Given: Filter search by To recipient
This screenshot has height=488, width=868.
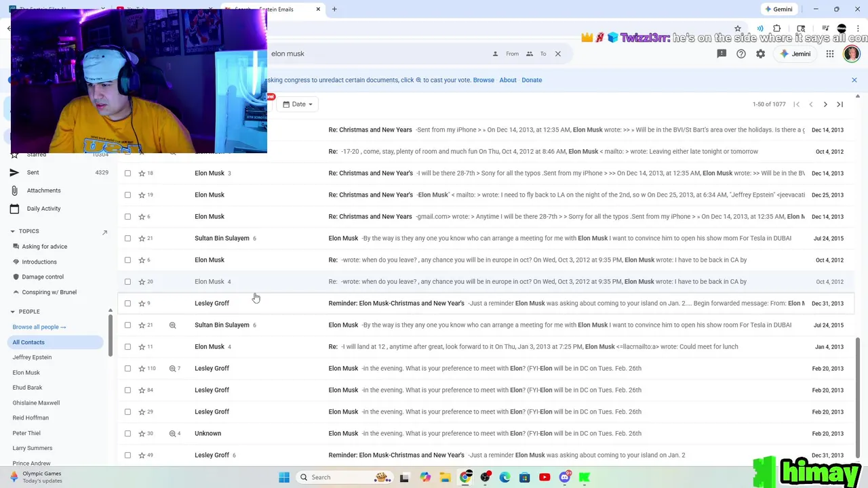Looking at the screenshot, I should click(536, 54).
